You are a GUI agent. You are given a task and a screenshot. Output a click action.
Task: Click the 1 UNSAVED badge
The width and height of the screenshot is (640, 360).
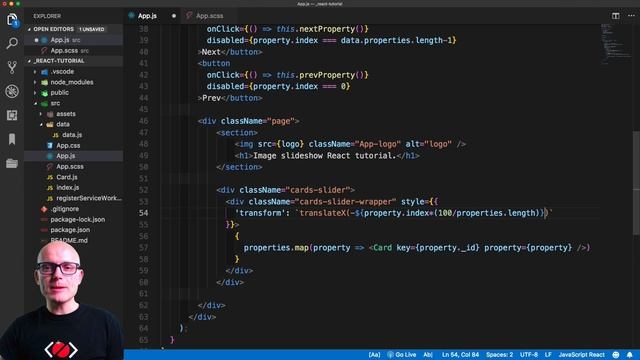91,29
